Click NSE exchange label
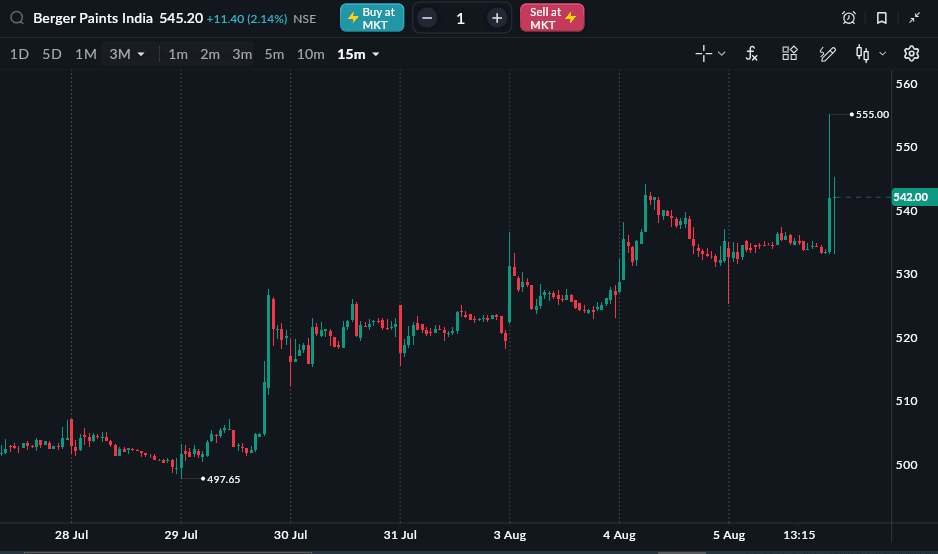 coord(304,19)
